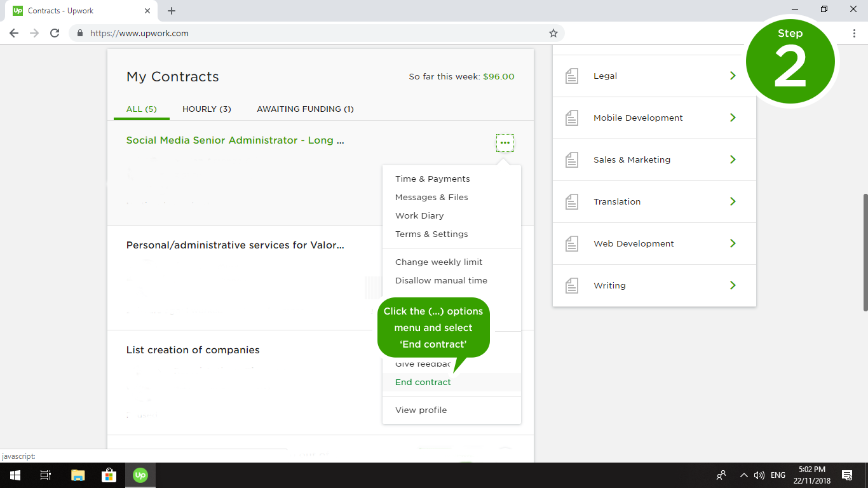Click the Legal category document icon

[x=572, y=76]
